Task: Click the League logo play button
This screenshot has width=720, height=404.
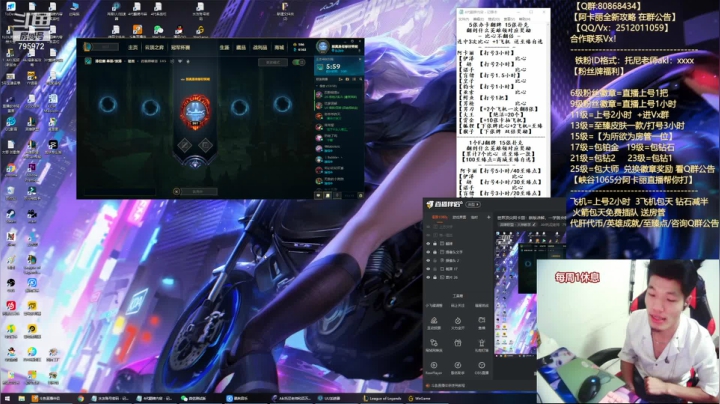Action: click(x=101, y=47)
